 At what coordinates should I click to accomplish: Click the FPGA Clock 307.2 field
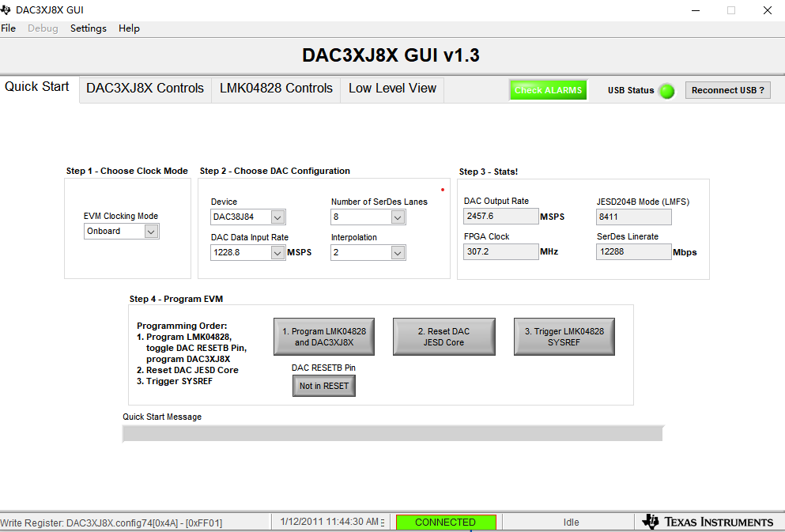[501, 251]
